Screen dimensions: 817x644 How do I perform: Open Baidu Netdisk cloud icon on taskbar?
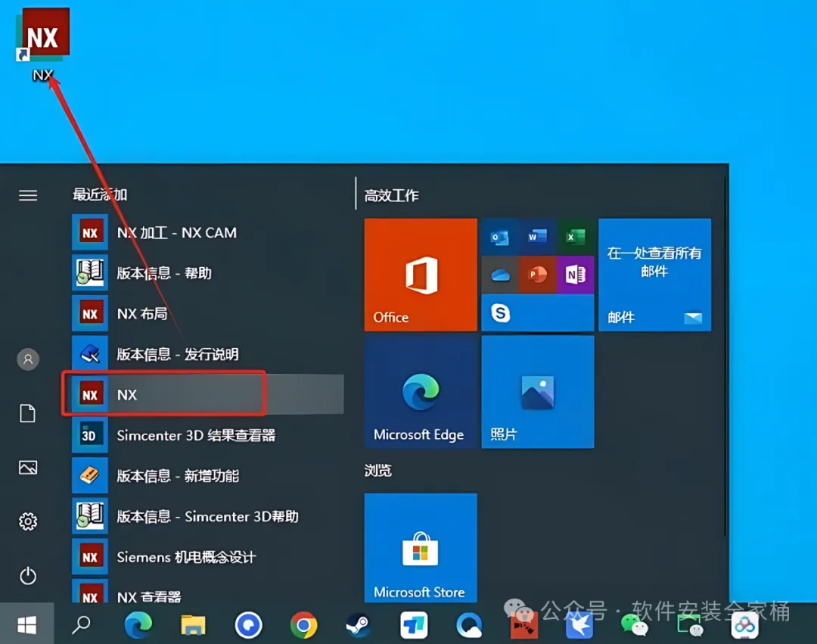[745, 625]
